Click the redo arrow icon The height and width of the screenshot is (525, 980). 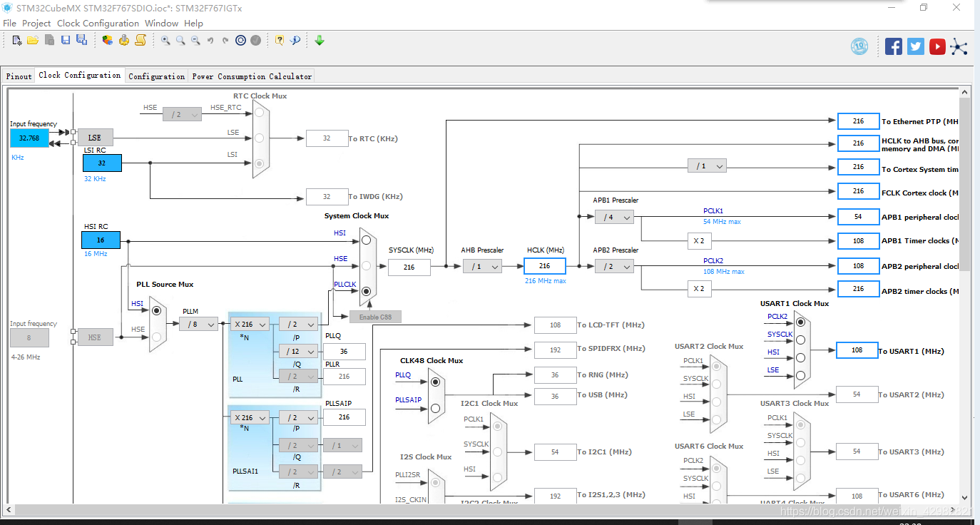pos(225,41)
